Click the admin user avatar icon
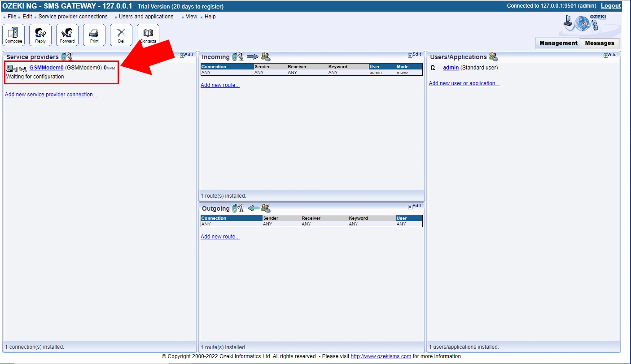 coord(433,68)
